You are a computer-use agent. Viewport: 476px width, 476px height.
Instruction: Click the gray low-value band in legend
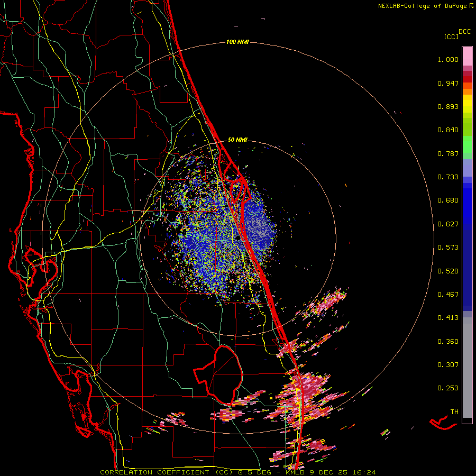pos(467,368)
